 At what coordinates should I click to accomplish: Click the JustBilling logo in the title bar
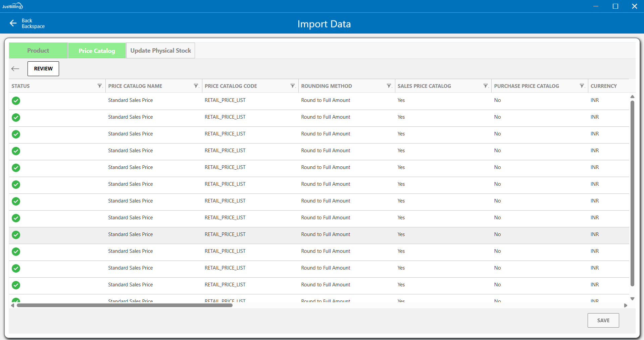tap(12, 6)
